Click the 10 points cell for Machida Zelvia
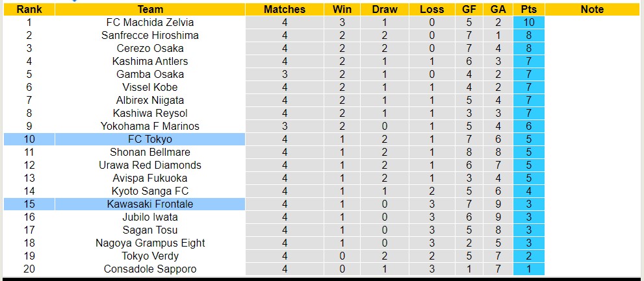Screen dimensions: 644x281 [528, 22]
